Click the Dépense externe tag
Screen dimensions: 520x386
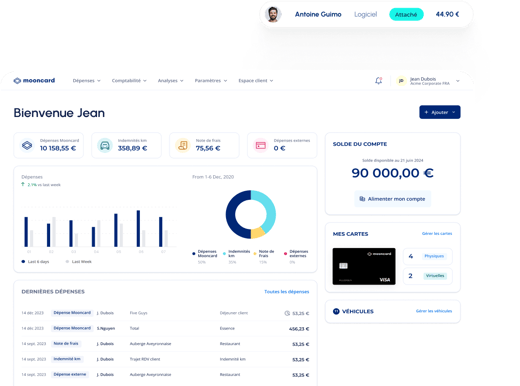click(70, 374)
